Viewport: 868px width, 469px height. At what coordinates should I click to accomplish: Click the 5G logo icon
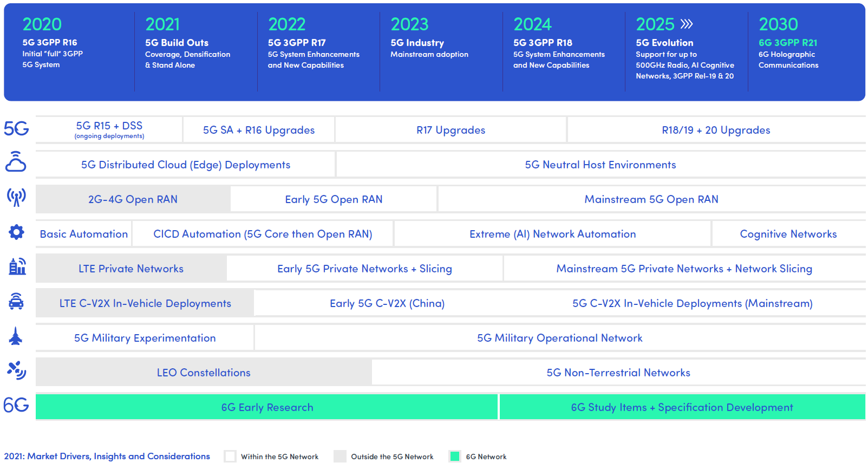coord(16,128)
